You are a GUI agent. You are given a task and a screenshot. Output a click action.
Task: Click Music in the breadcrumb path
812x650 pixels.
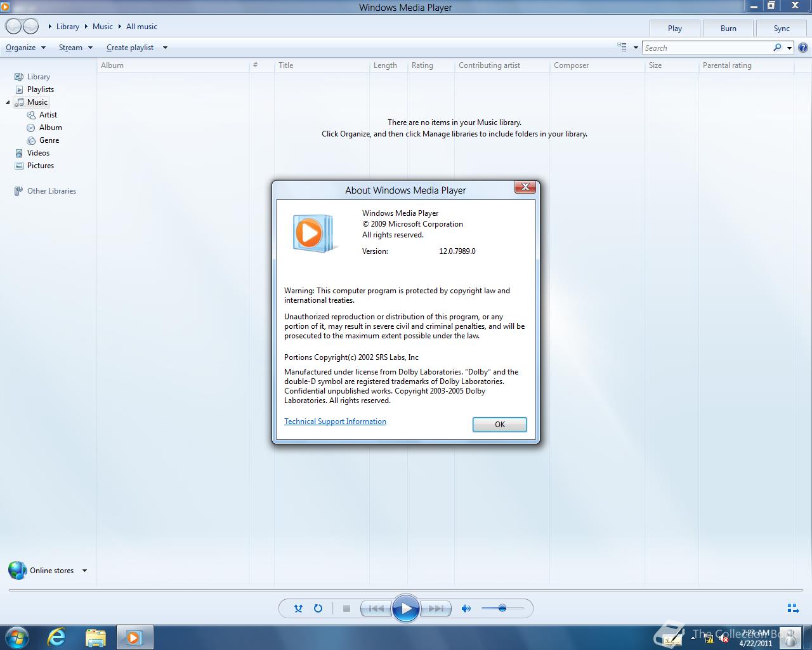tap(102, 27)
